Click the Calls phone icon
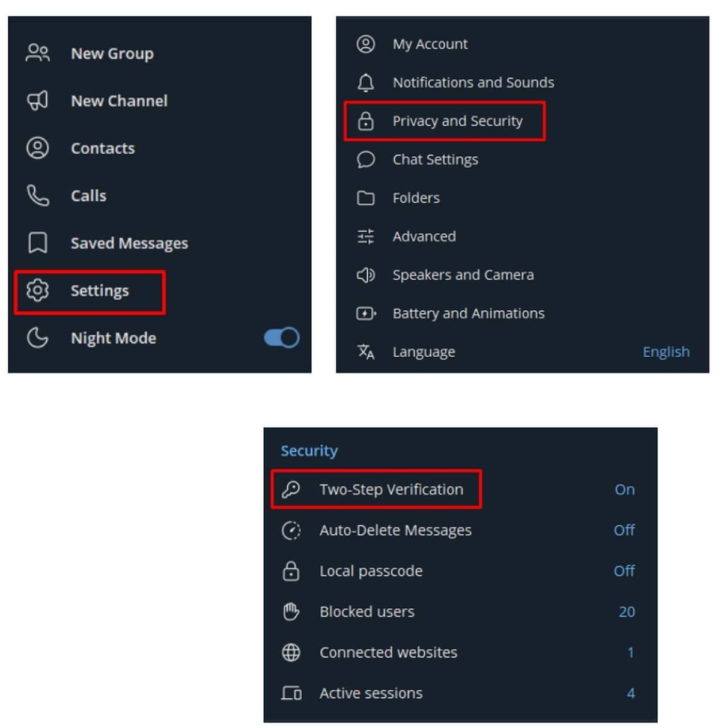The width and height of the screenshot is (721, 728). pos(38,195)
